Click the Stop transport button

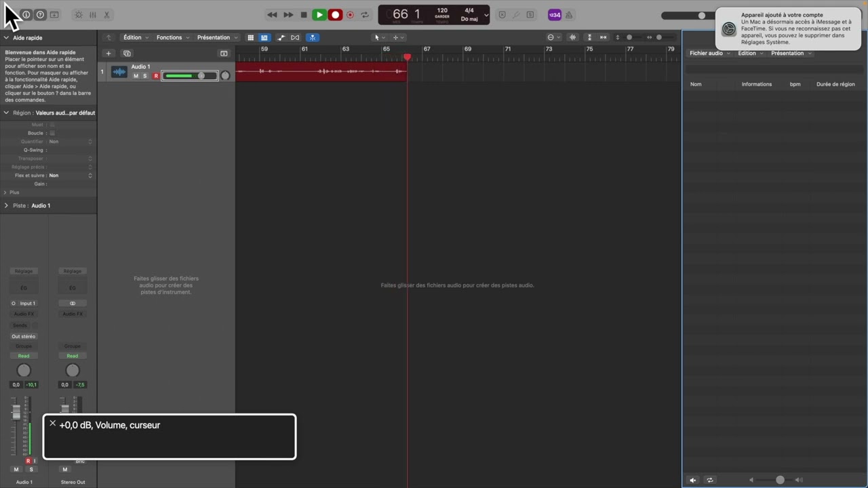(x=304, y=15)
